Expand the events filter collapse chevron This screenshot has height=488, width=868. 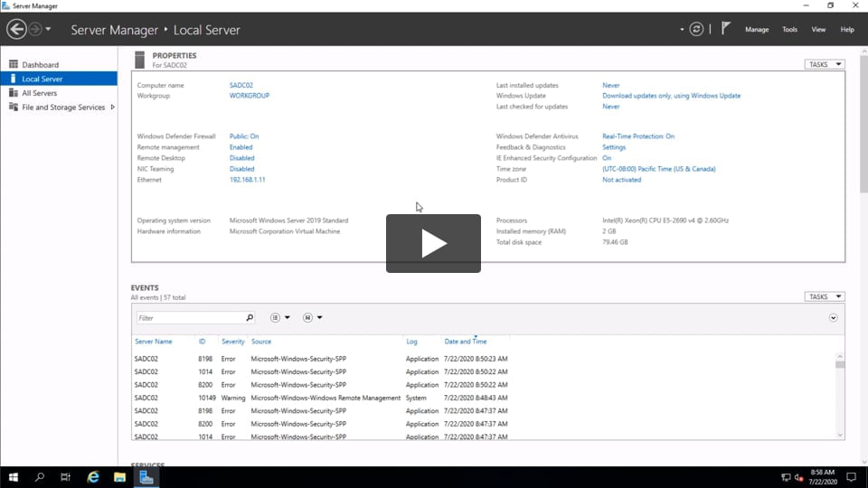click(x=833, y=318)
